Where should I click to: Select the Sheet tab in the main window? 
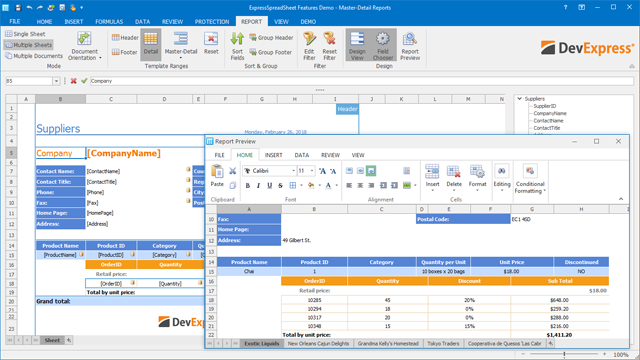coord(52,340)
